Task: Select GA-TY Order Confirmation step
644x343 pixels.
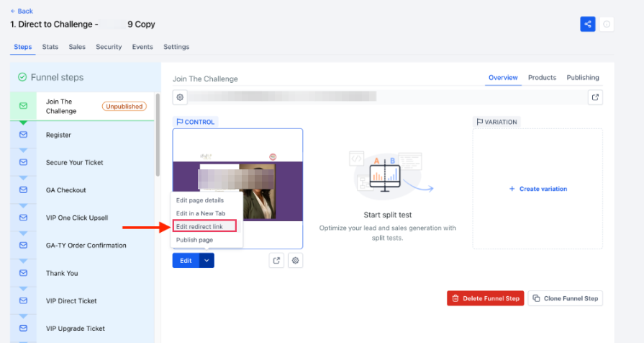Action: 82,245
